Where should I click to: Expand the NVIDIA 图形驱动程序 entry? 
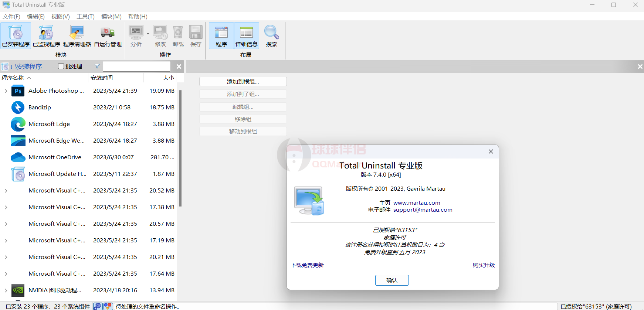coord(6,290)
